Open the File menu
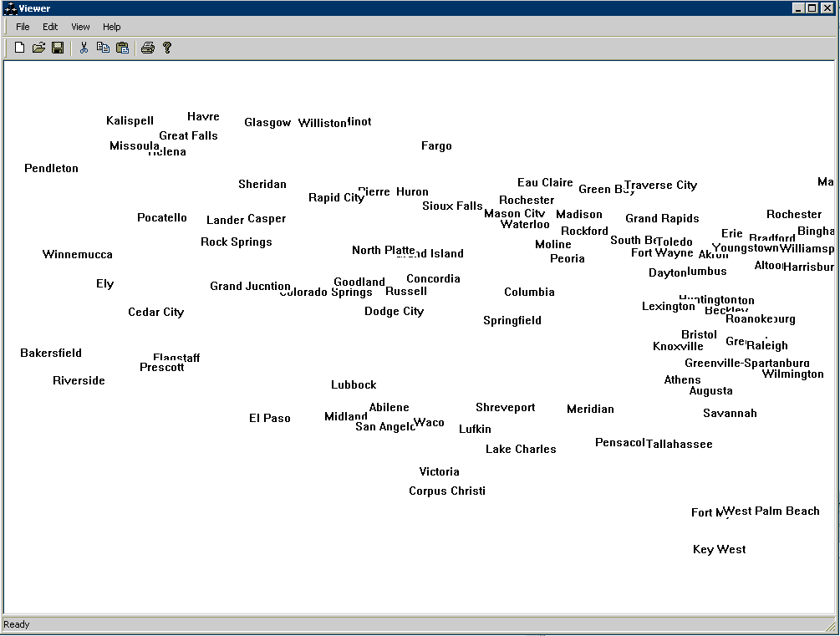The height and width of the screenshot is (636, 840). pyautogui.click(x=22, y=27)
